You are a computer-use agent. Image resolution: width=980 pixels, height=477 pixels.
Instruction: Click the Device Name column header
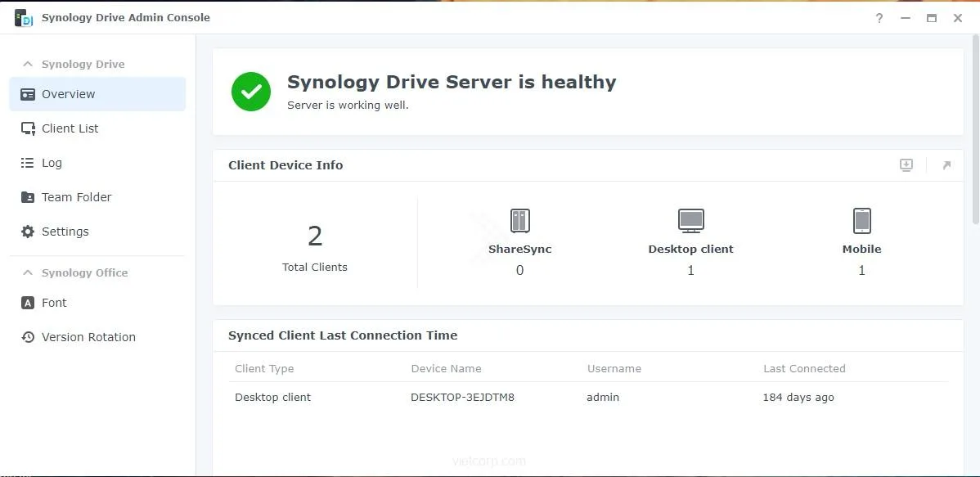[446, 369]
